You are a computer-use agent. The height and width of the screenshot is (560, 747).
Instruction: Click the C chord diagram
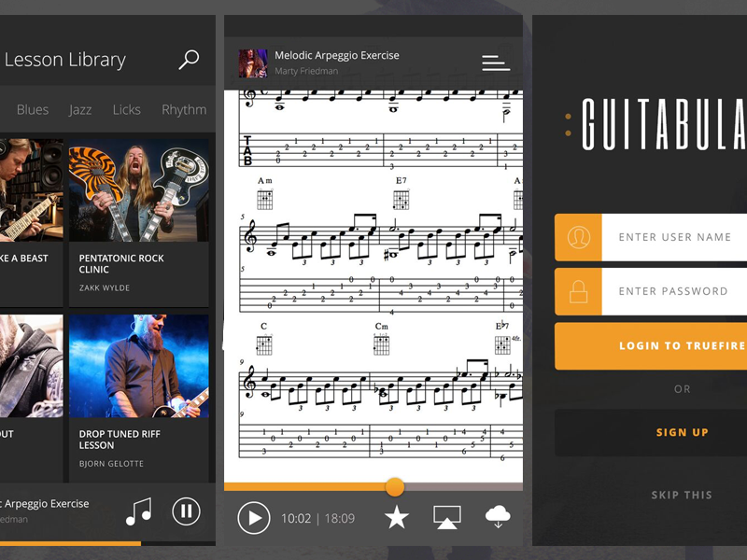(264, 344)
